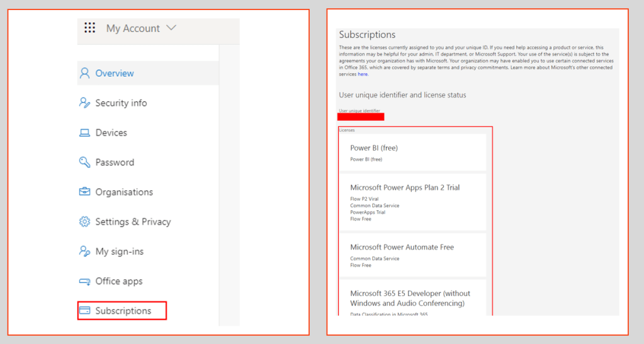Follow the 'here' connected services link

pyautogui.click(x=363, y=74)
